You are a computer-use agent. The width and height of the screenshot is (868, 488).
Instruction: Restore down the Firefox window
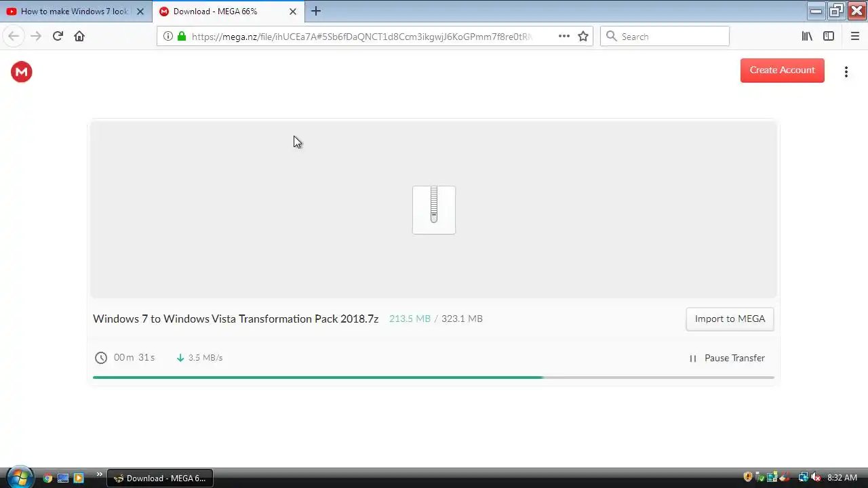click(836, 10)
